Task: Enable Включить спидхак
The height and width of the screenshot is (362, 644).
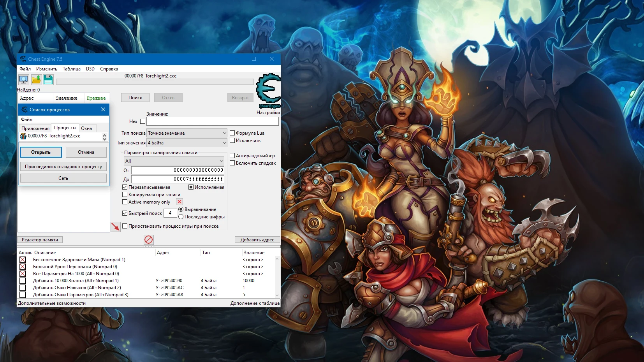Action: pos(232,163)
